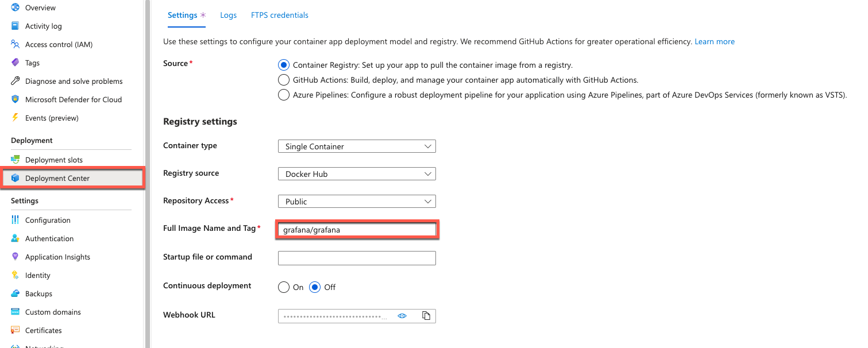Open the Registry source dropdown
The height and width of the screenshot is (348, 868).
(x=357, y=174)
